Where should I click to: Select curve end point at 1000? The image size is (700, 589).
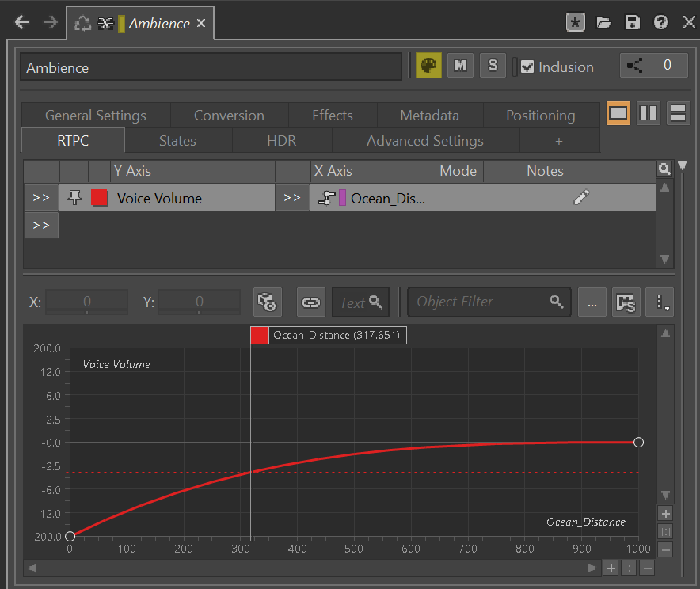[x=638, y=443]
